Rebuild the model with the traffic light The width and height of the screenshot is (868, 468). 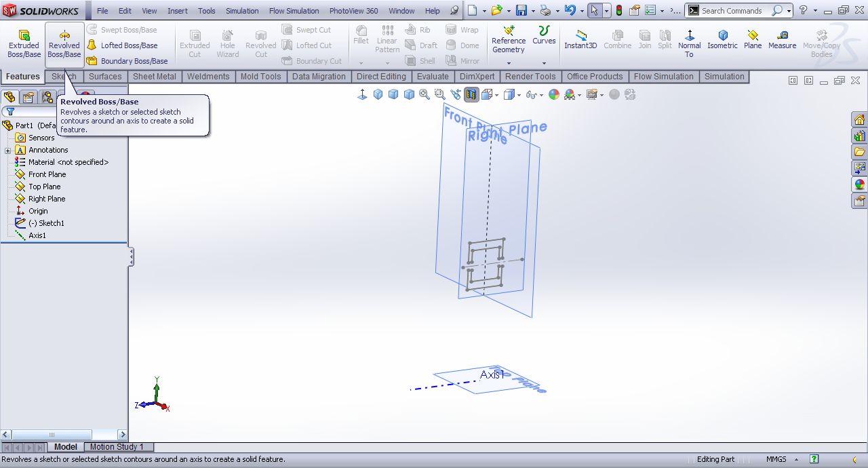(x=619, y=10)
